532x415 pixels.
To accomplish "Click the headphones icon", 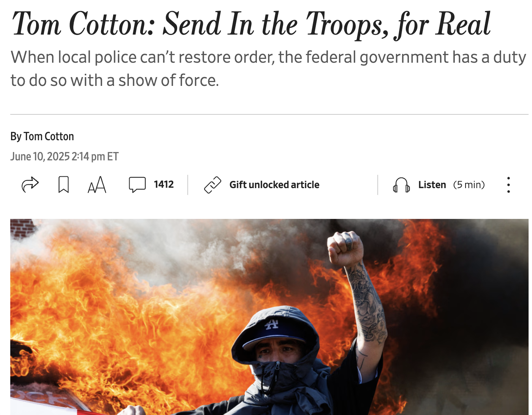I will pyautogui.click(x=401, y=185).
